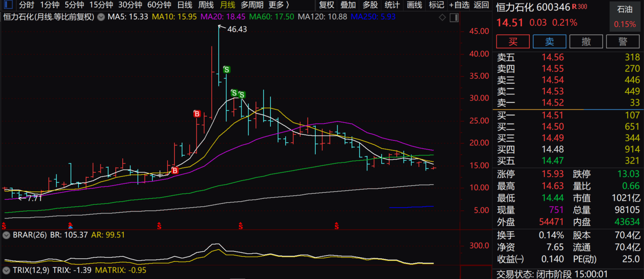Click the panel layout icon at top-left
Screen dimensions: 644x279
coord(8,5)
